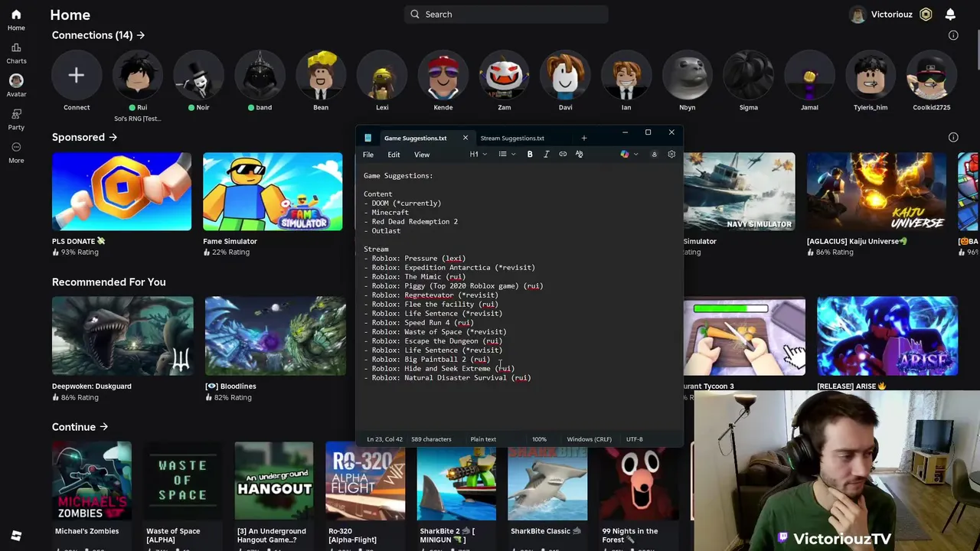Click 'Ln 23, Col 42' in status bar
Image resolution: width=980 pixels, height=551 pixels.
pyautogui.click(x=384, y=439)
